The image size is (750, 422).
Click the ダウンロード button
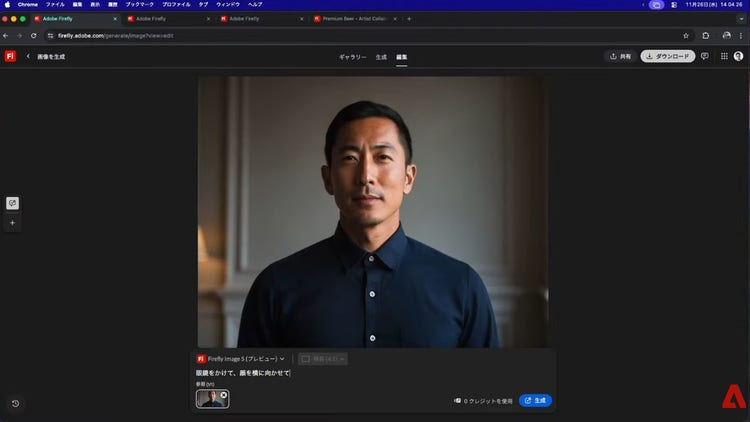click(x=668, y=56)
